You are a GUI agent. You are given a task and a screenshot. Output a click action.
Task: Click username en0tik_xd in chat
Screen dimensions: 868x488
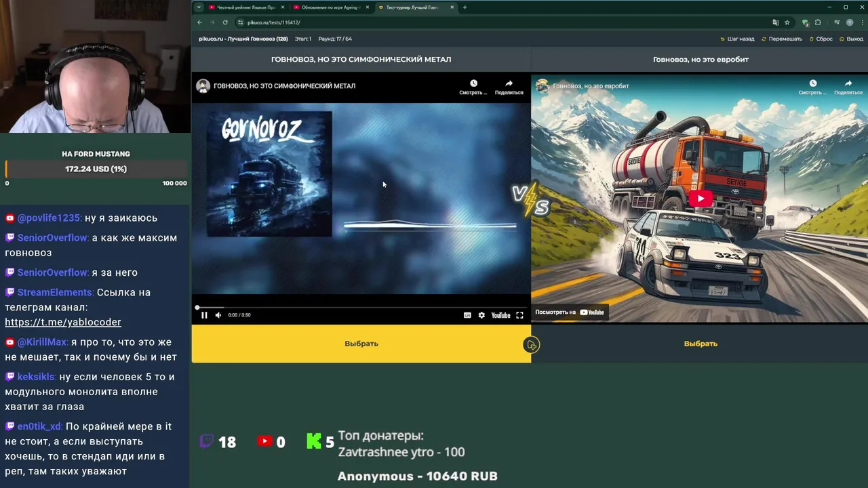[x=39, y=426]
